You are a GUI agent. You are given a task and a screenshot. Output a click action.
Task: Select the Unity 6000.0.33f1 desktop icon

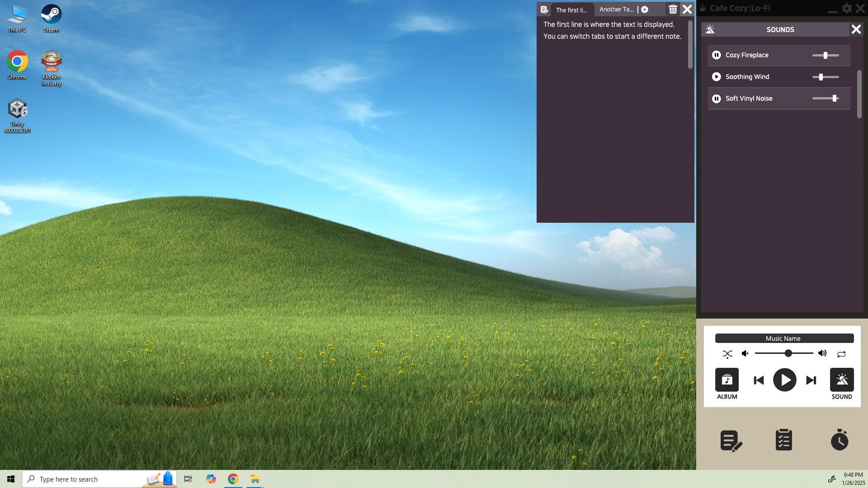pos(17,116)
